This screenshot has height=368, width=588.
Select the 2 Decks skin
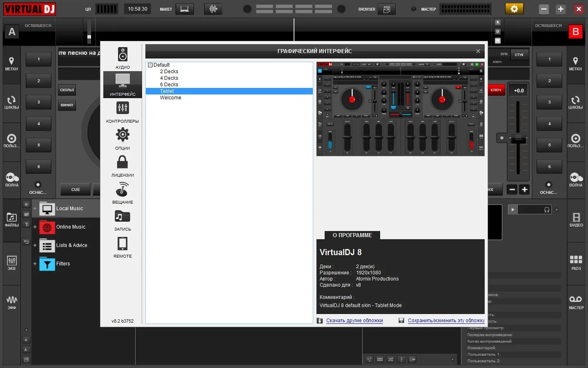pos(169,72)
